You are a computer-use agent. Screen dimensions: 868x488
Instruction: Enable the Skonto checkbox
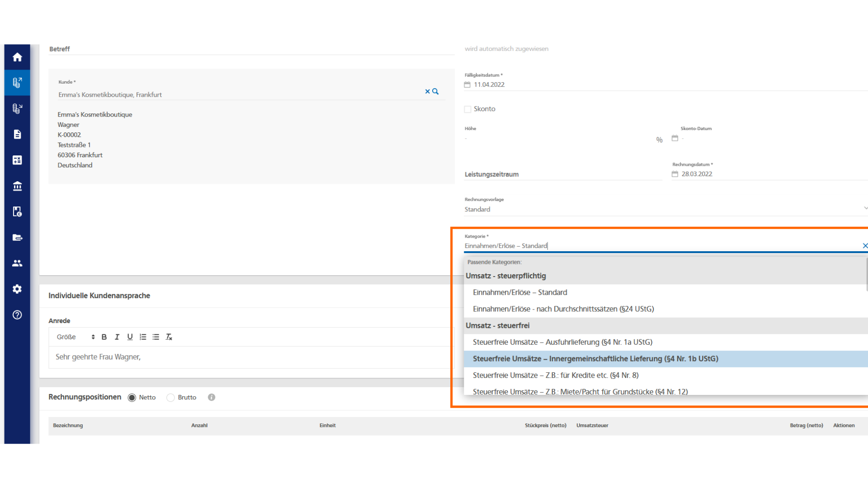(x=468, y=109)
